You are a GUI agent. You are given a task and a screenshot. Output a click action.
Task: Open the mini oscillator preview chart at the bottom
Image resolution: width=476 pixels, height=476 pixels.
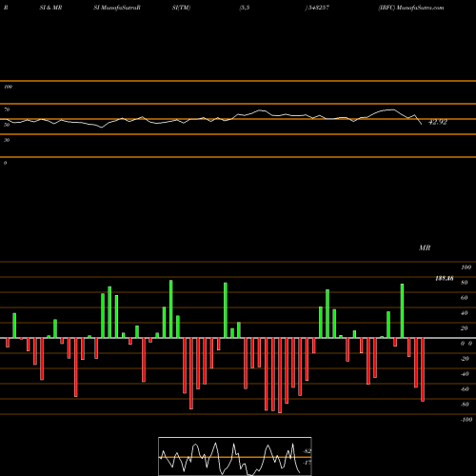pyautogui.click(x=235, y=456)
